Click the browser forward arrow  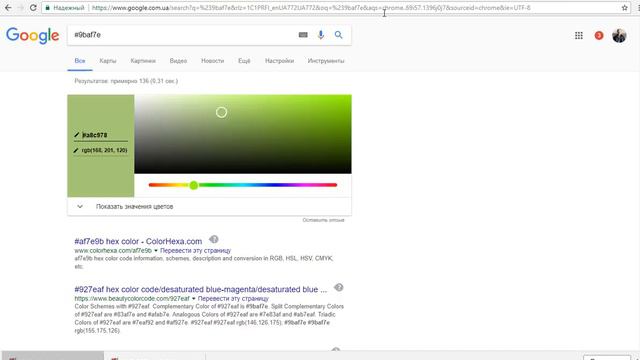coord(20,8)
